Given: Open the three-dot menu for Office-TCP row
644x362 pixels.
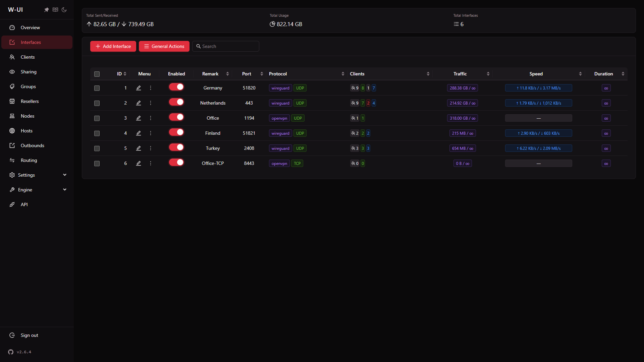Looking at the screenshot, I should pos(151,163).
